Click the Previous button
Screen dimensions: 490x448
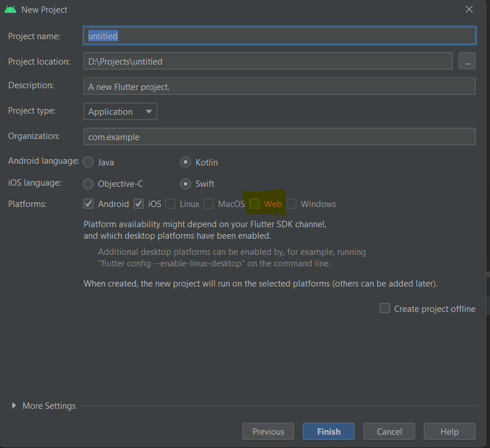point(268,431)
